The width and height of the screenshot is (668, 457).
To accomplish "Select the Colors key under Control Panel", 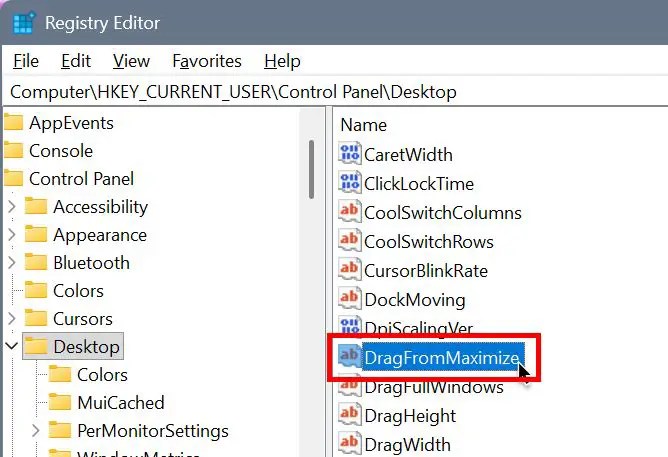I will click(x=78, y=291).
